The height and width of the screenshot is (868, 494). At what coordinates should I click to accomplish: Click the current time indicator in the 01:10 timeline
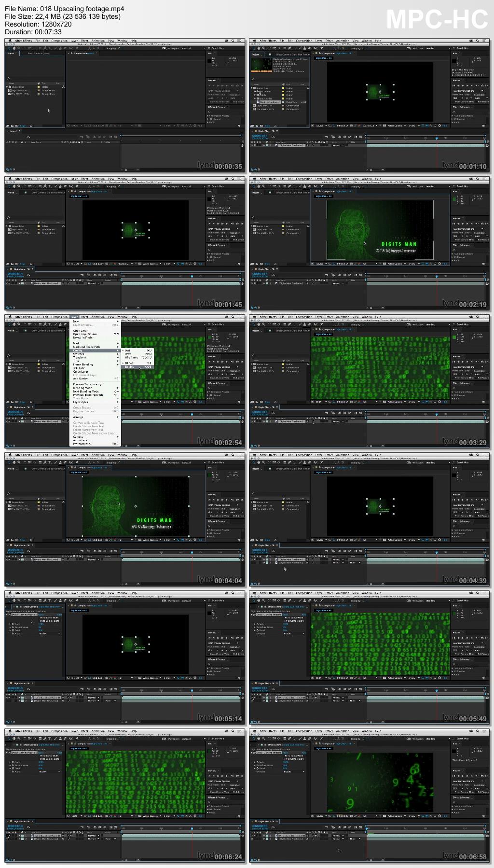(x=437, y=139)
